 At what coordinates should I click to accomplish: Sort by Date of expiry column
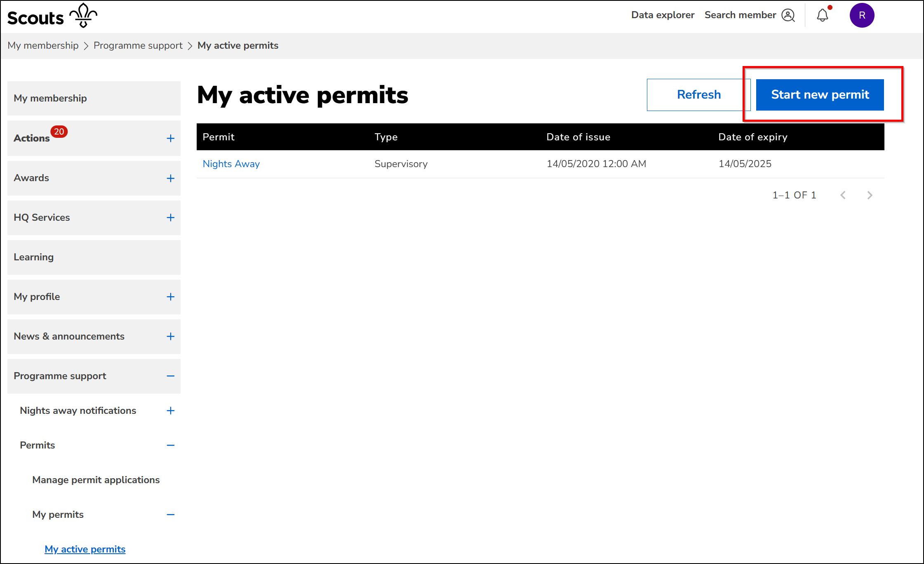coord(752,137)
